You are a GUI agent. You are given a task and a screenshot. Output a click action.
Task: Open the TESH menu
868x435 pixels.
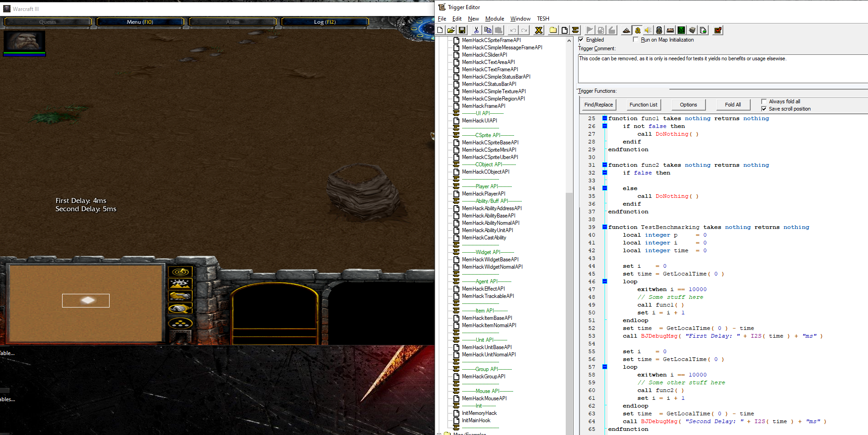(x=543, y=19)
